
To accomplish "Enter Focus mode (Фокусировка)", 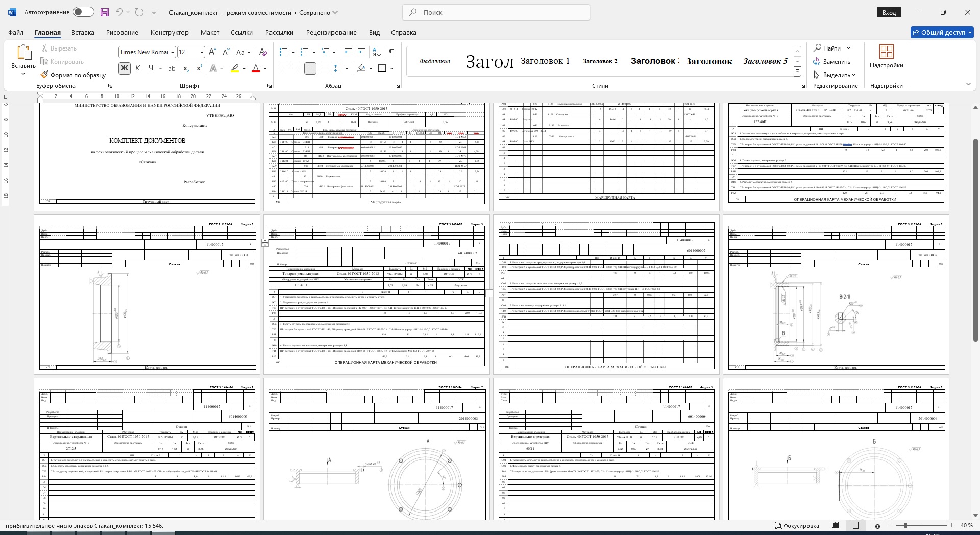I will click(x=797, y=525).
